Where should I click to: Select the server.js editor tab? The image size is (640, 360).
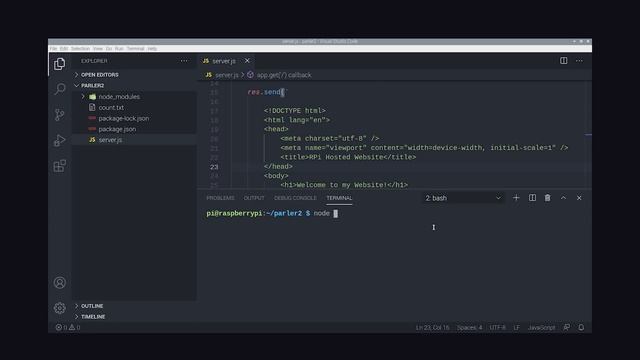[224, 61]
